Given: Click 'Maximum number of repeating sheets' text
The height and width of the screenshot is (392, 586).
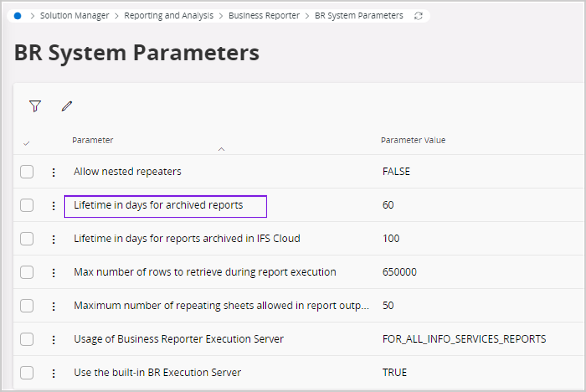Looking at the screenshot, I should point(221,306).
